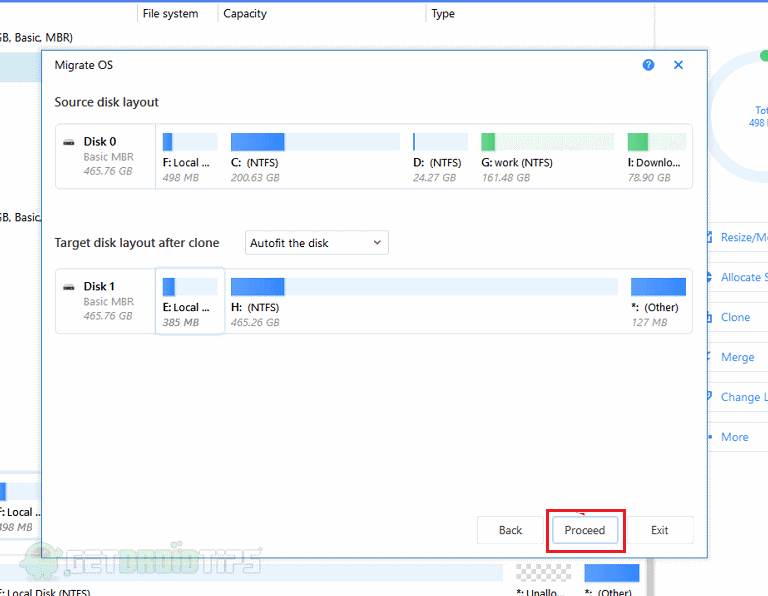Click the 200.63 GB size text

pos(255,178)
